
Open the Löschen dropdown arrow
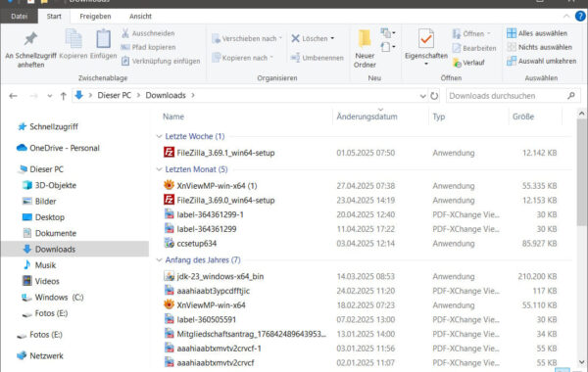(x=332, y=38)
